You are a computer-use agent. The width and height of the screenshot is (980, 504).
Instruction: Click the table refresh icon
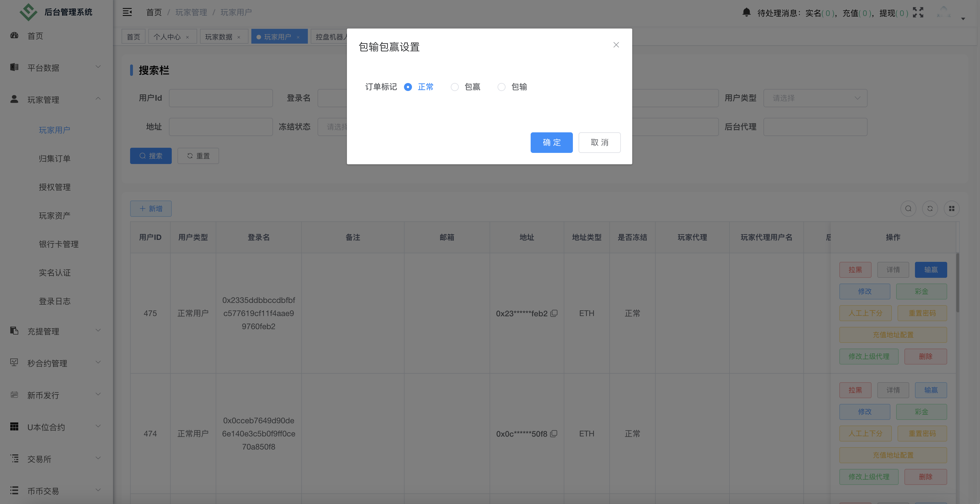click(930, 209)
